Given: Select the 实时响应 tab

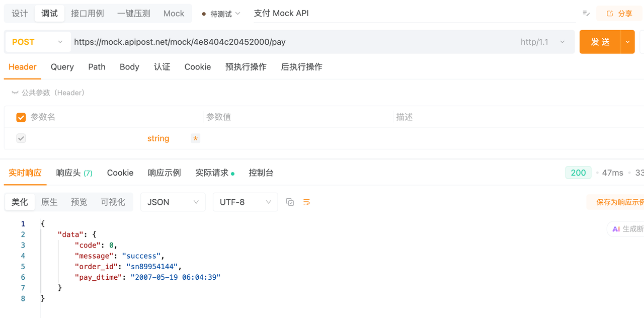Looking at the screenshot, I should [x=25, y=173].
